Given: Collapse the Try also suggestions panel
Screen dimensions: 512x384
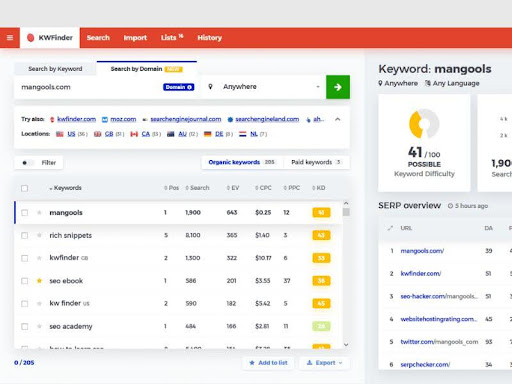Looking at the screenshot, I should pyautogui.click(x=338, y=119).
